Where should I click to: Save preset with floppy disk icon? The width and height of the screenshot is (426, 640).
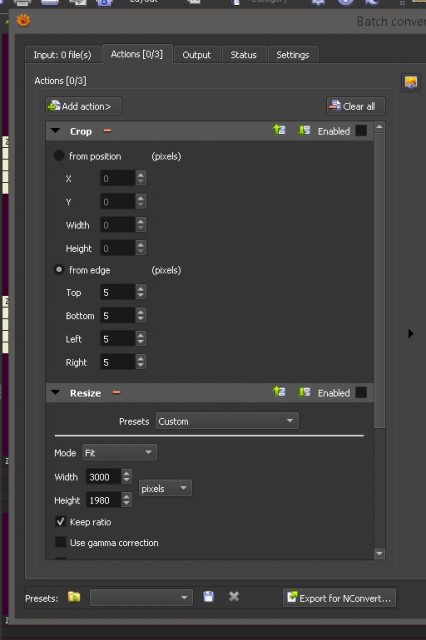209,597
